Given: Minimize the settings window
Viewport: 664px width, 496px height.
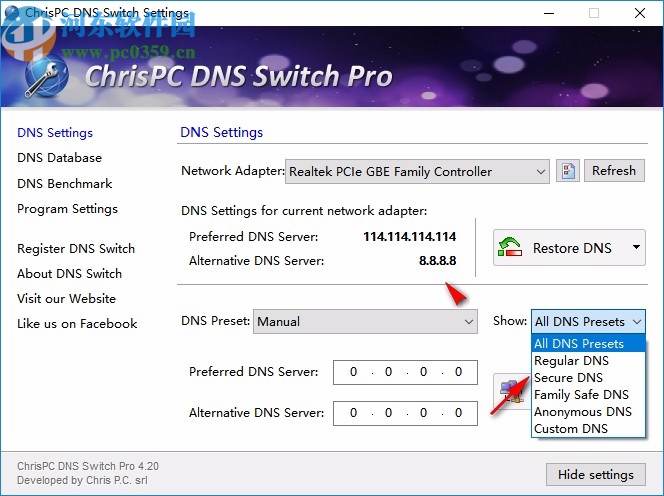Looking at the screenshot, I should 549,13.
